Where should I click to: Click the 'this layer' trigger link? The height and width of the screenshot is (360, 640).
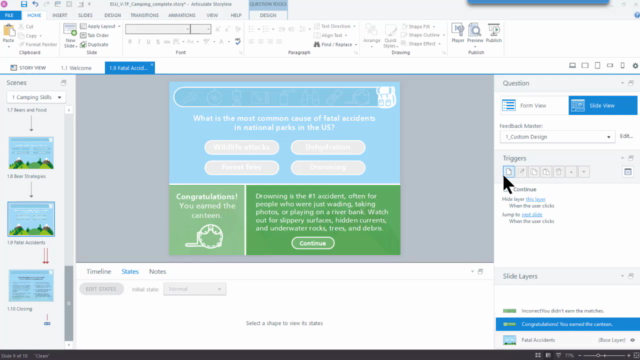point(536,199)
